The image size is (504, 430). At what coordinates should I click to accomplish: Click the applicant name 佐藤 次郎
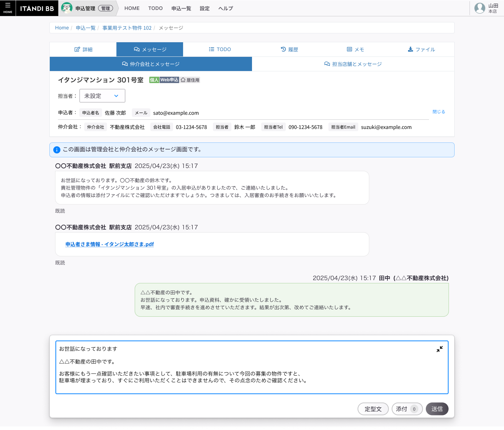tap(115, 113)
